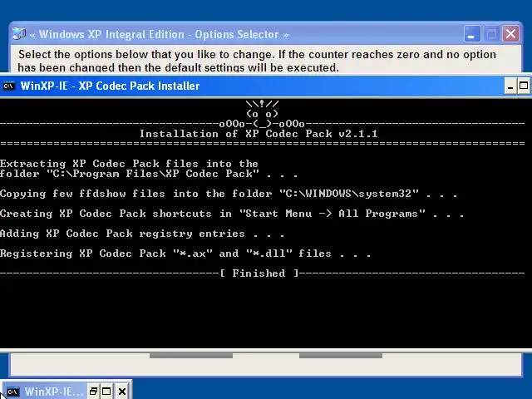Minimize the XP Codec Pack Installer console

(x=510, y=86)
